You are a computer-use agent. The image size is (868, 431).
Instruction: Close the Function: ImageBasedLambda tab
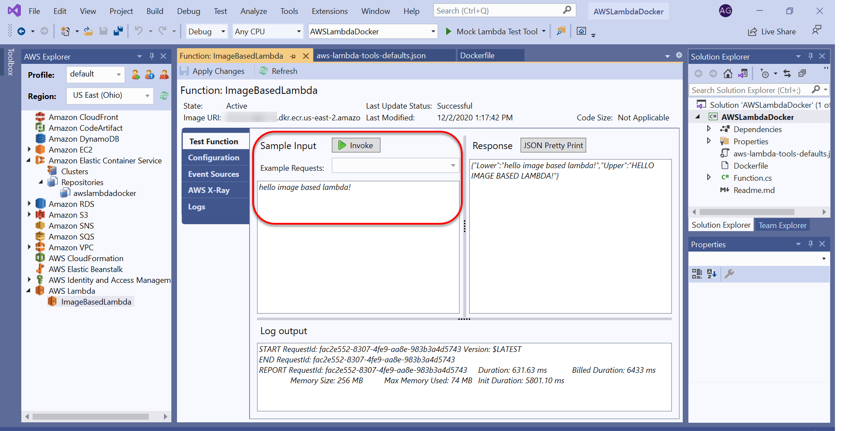pos(306,56)
